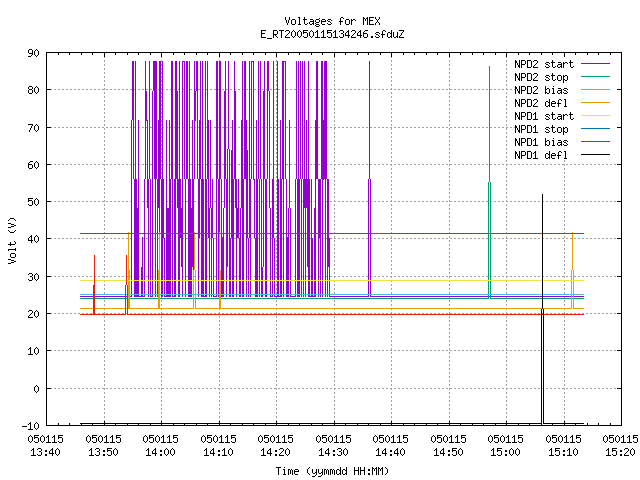Viewport: 640px width, 480px height.
Task: Click the y-axis tick label 80
Action: pos(33,90)
